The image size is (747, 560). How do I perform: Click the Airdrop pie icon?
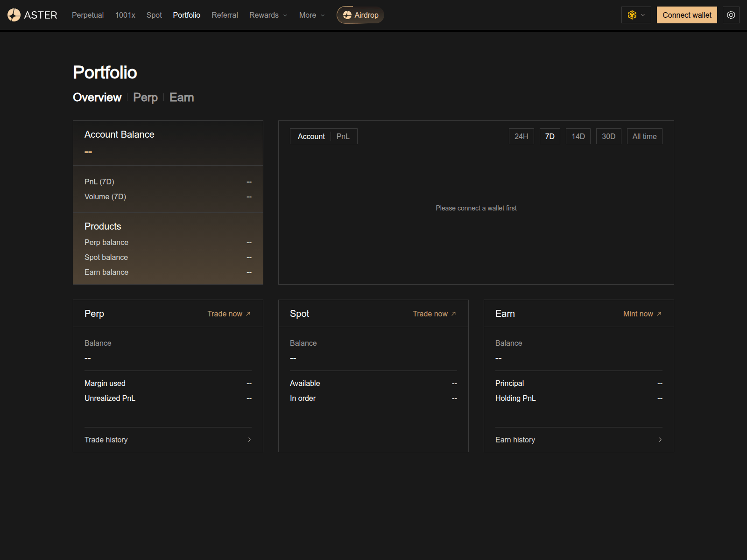pyautogui.click(x=346, y=15)
